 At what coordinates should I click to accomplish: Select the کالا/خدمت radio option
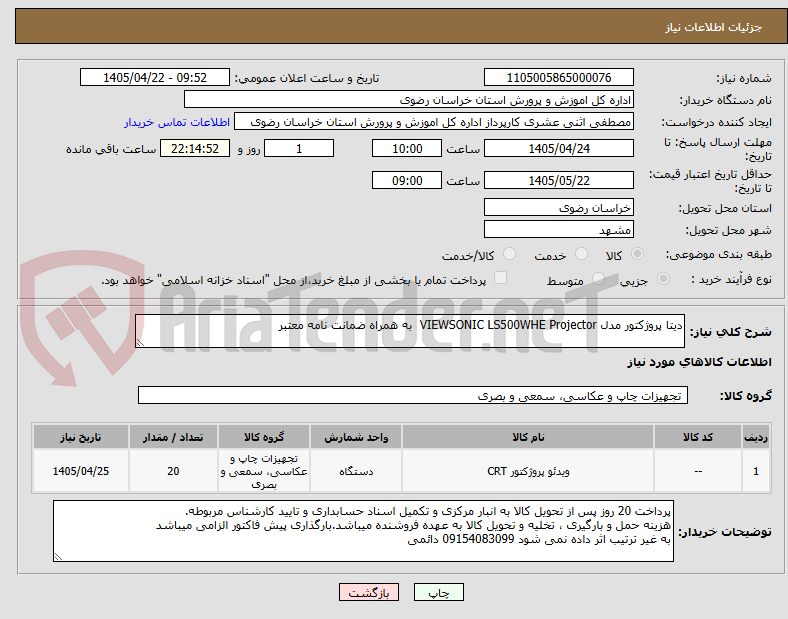pyautogui.click(x=510, y=254)
